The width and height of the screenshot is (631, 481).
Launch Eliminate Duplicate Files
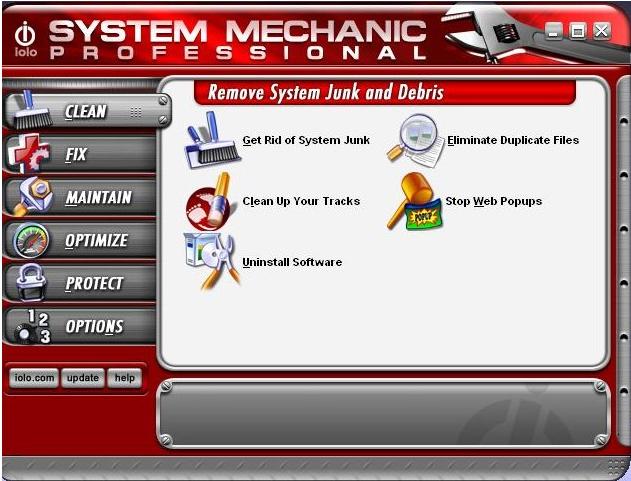tap(513, 140)
